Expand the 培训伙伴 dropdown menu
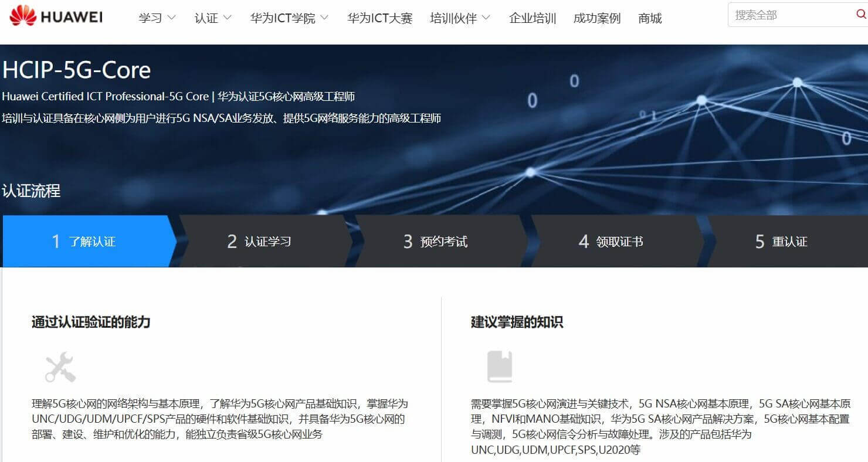The height and width of the screenshot is (462, 868). coord(460,18)
